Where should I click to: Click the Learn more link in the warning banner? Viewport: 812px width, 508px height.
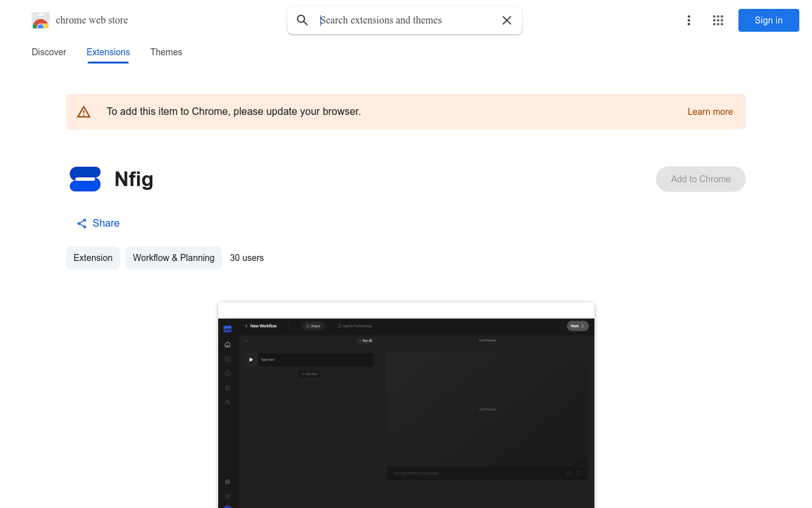click(x=710, y=112)
